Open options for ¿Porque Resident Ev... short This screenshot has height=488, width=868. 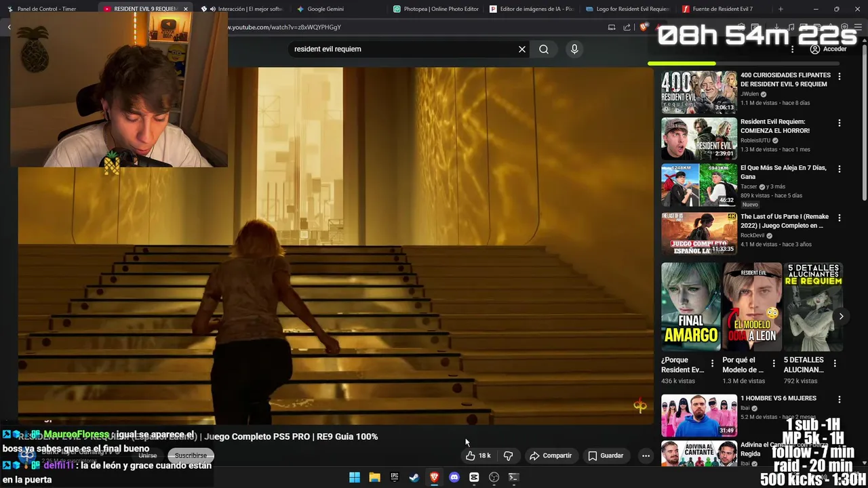point(712,363)
